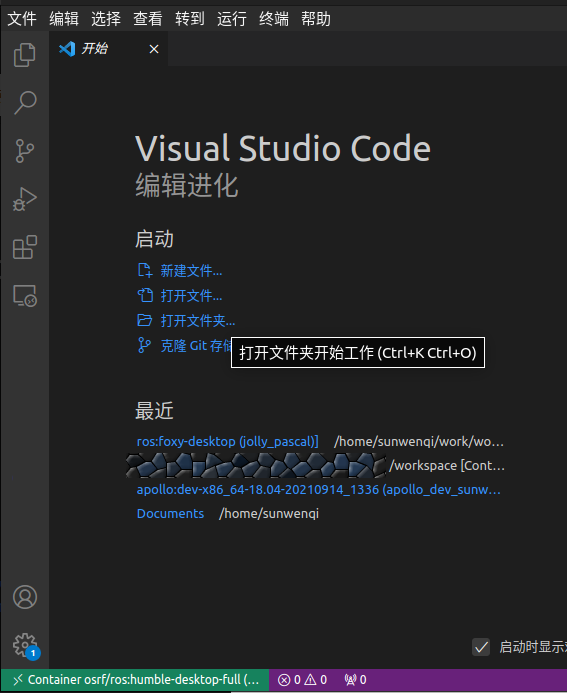This screenshot has width=567, height=693.
Task: Click the folder icon beside 打开文件夹
Action: (x=145, y=320)
